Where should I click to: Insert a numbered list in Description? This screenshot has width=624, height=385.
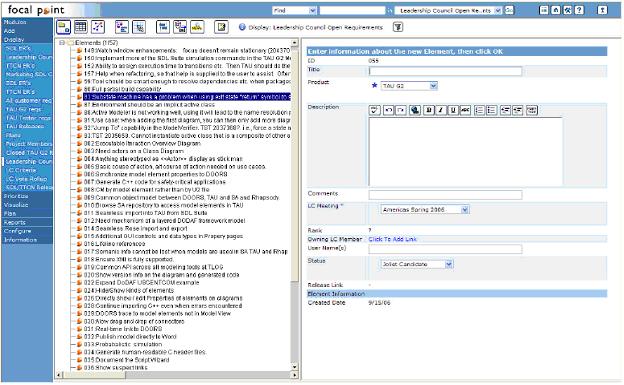480,110
